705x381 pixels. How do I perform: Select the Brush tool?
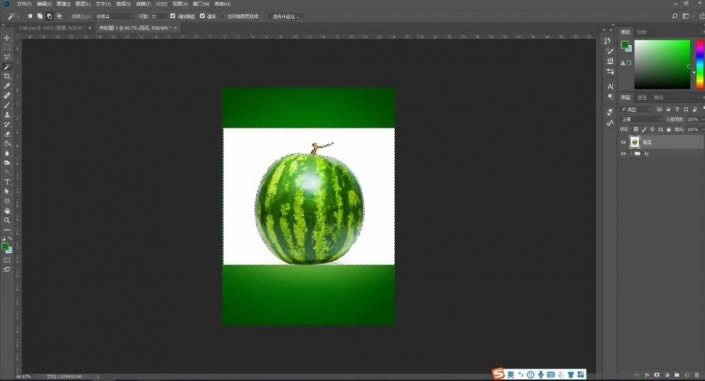[x=7, y=105]
